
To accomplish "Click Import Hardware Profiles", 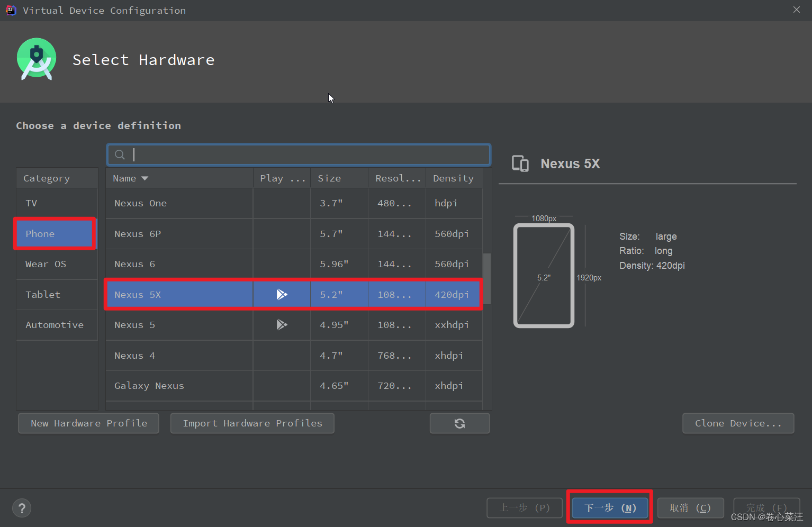I will [252, 423].
